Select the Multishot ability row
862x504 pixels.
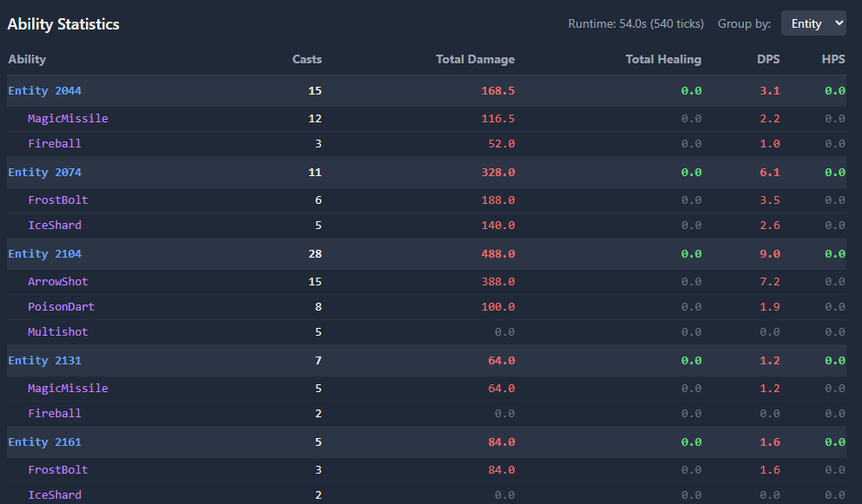57,331
